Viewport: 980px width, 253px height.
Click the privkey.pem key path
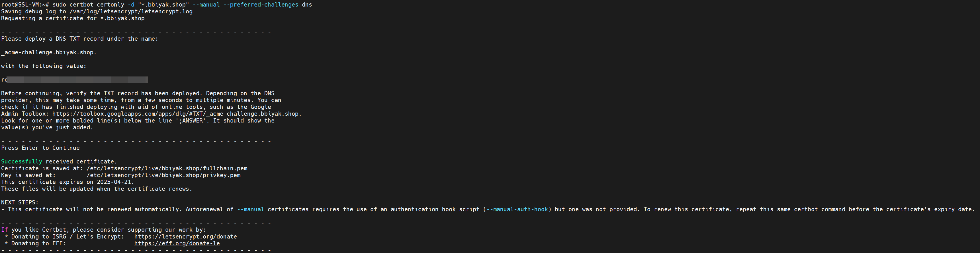163,175
